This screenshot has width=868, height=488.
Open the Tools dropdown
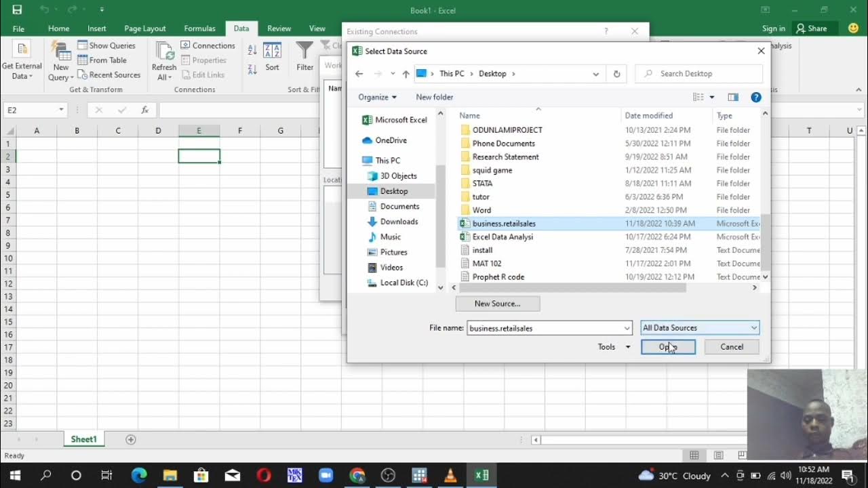click(x=614, y=347)
